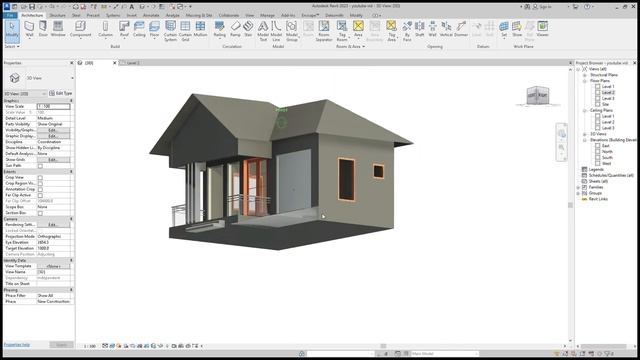Screen dimensions: 640x360
Task: Open the work plane Viewer
Action: tap(542, 29)
